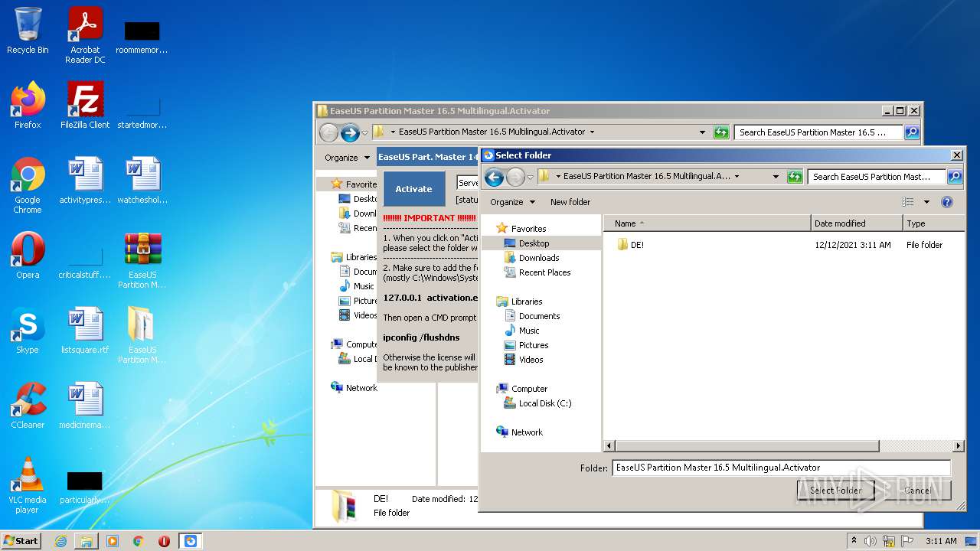Select the roommemor desktop file
This screenshot has height=551, width=980.
coord(142,35)
